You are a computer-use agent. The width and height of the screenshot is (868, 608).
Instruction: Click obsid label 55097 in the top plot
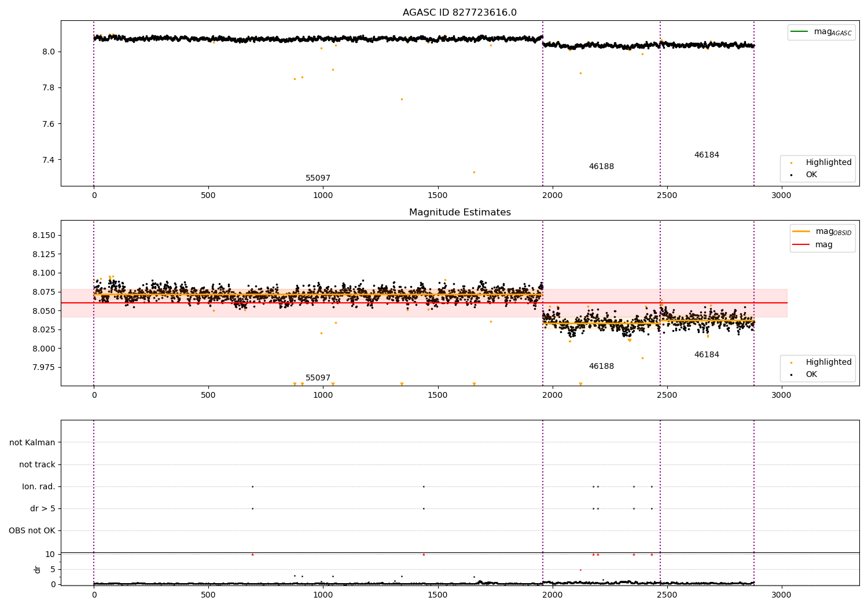click(x=318, y=178)
